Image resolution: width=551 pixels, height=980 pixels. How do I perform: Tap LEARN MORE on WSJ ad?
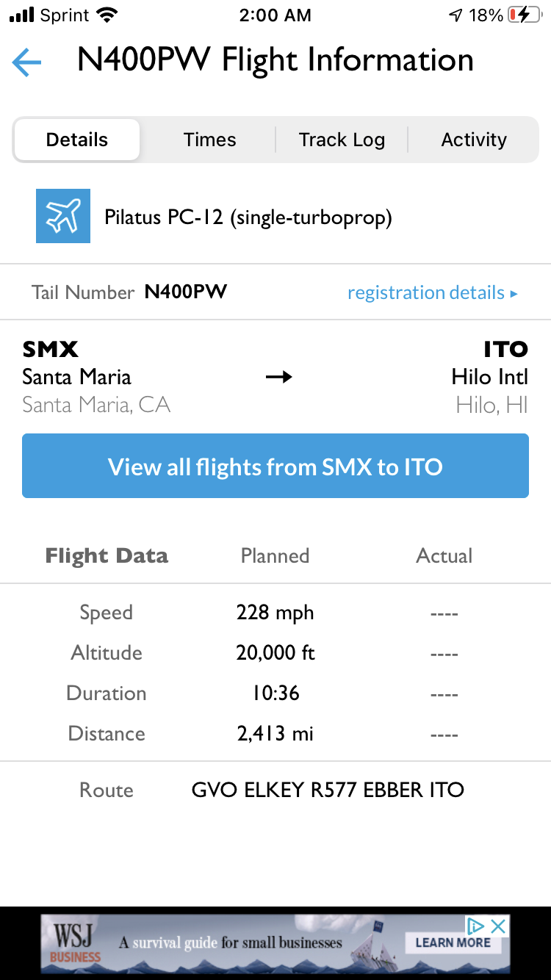point(453,943)
